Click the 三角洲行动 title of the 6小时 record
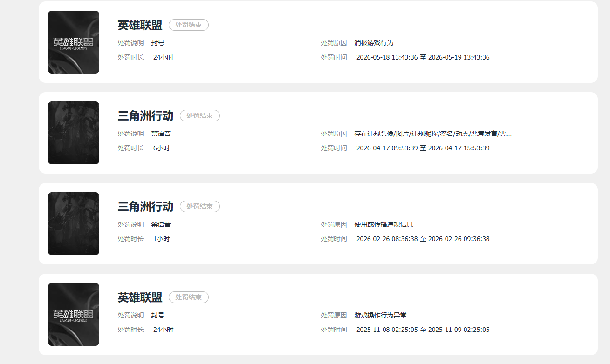Viewport: 610px width, 364px height. (x=145, y=116)
